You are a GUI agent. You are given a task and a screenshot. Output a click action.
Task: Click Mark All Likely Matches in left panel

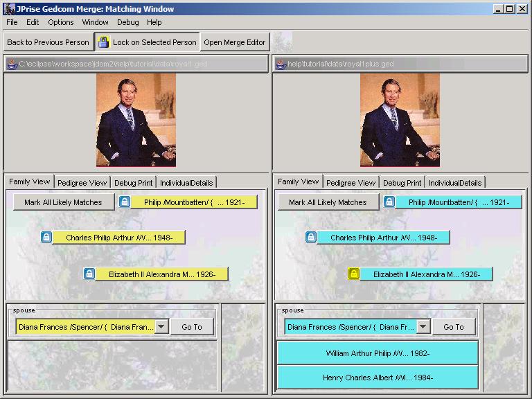63,202
